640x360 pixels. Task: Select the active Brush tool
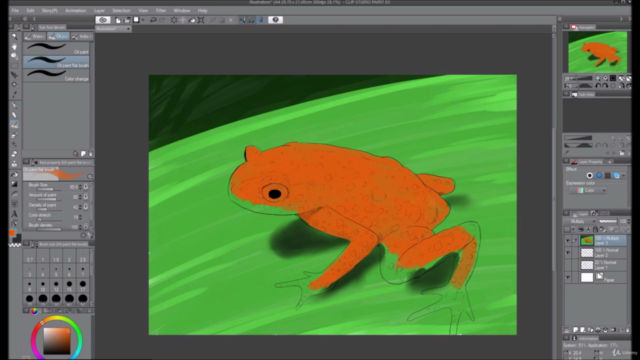(x=14, y=125)
